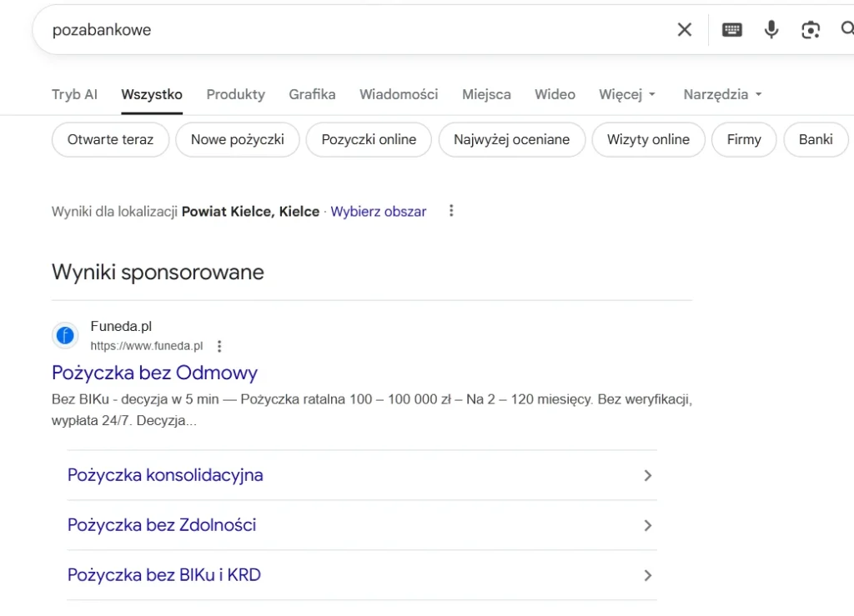This screenshot has height=616, width=854.
Task: Start voice search with the microphone icon
Action: pos(771,29)
